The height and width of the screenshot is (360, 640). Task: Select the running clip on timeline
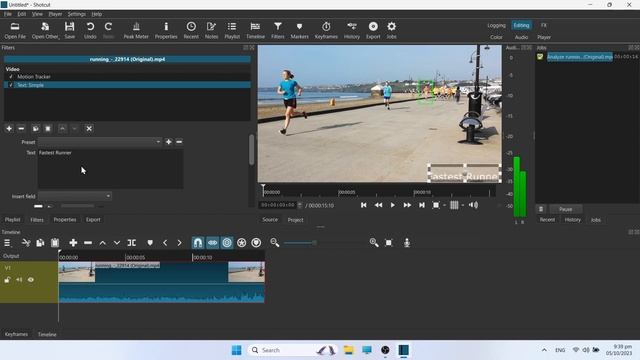[x=162, y=282]
